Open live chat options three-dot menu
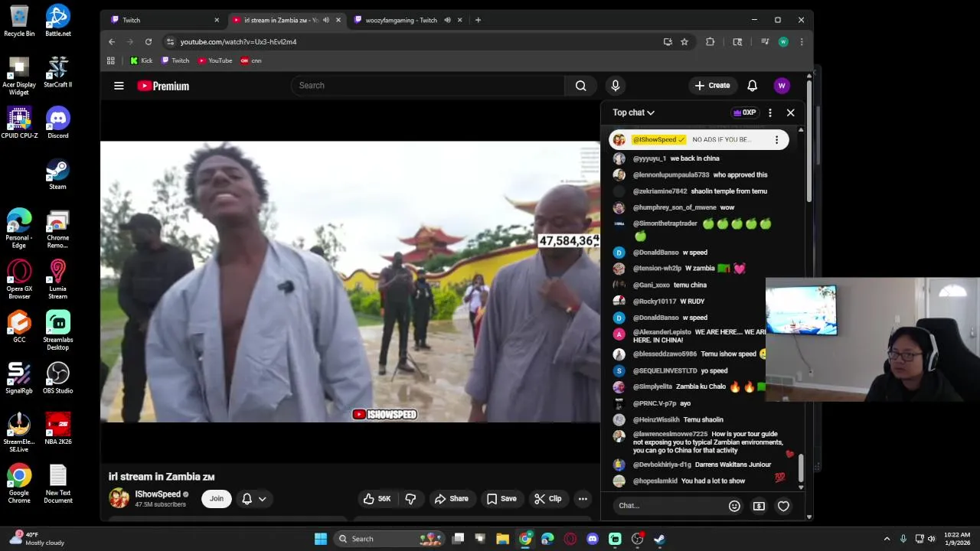Screen dimensions: 980x551 770,112
